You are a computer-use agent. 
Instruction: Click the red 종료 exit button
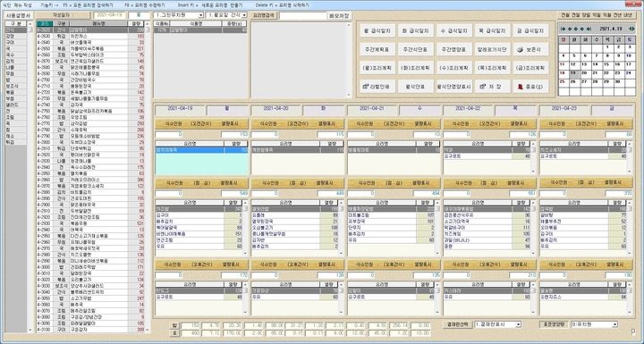(530, 87)
